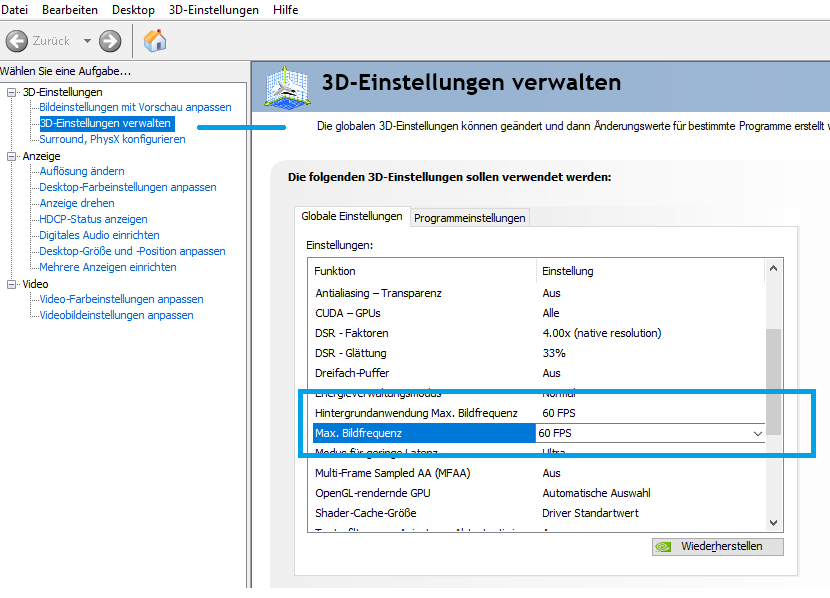The width and height of the screenshot is (830, 598).
Task: Open the Hilfe menu
Action: pyautogui.click(x=285, y=10)
